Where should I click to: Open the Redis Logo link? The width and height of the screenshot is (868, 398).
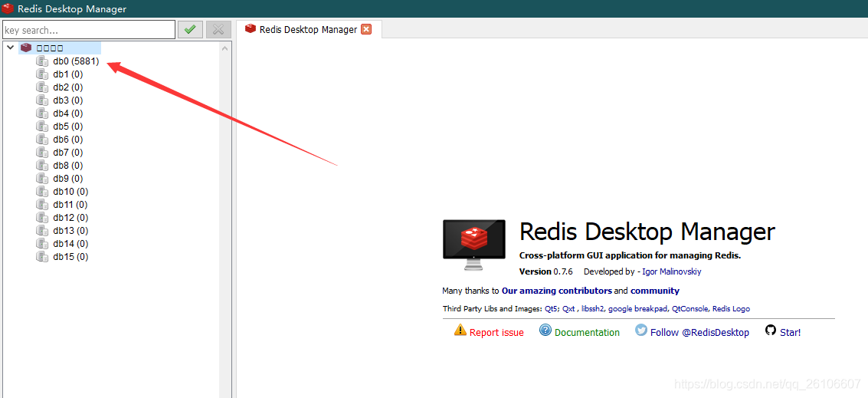click(x=732, y=309)
